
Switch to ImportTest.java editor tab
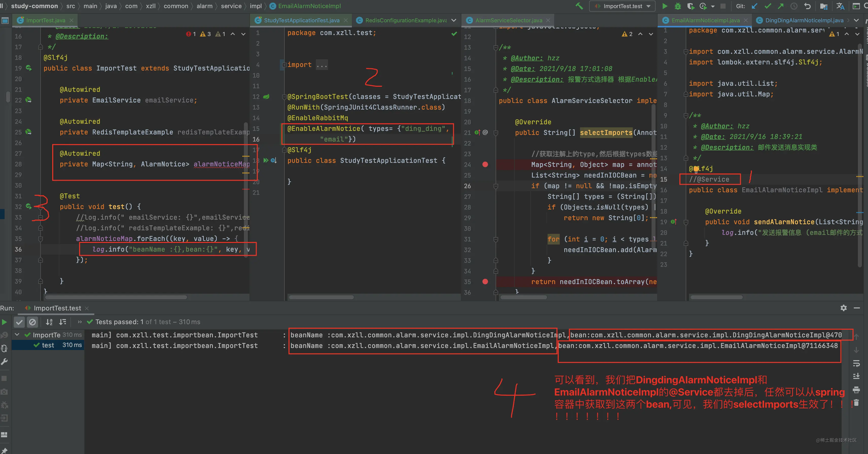coord(45,20)
